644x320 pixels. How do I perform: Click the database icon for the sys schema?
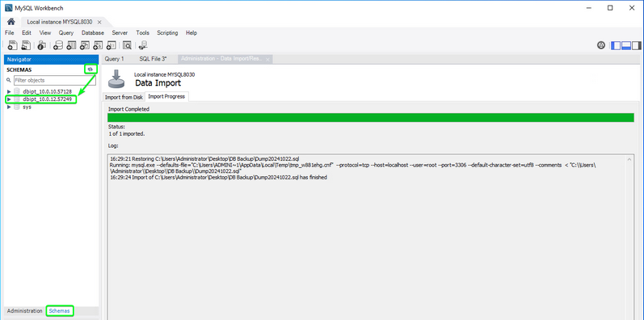pyautogui.click(x=17, y=107)
